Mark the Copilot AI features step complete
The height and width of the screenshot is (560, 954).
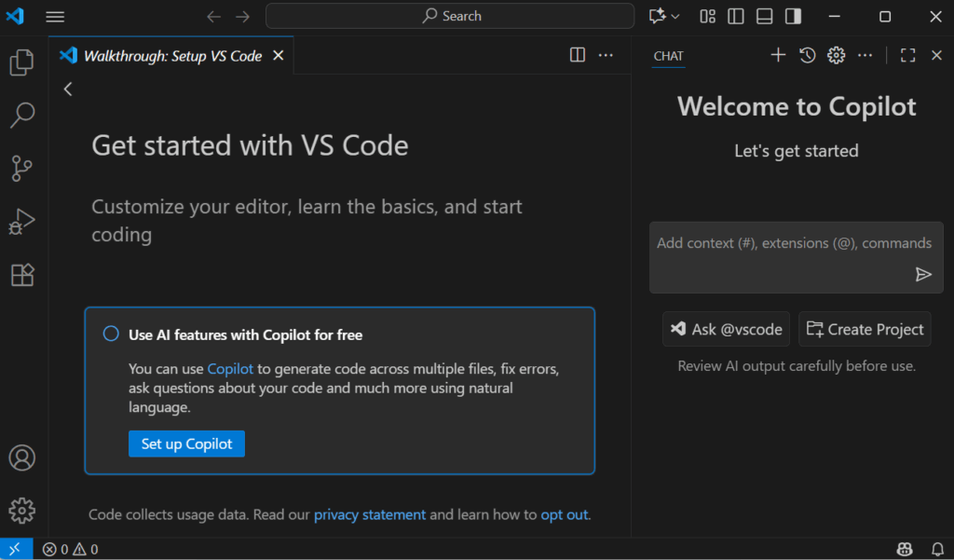pos(111,335)
